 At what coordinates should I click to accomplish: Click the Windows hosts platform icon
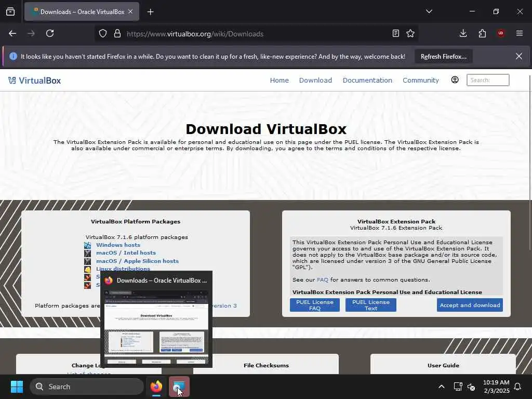pyautogui.click(x=87, y=245)
